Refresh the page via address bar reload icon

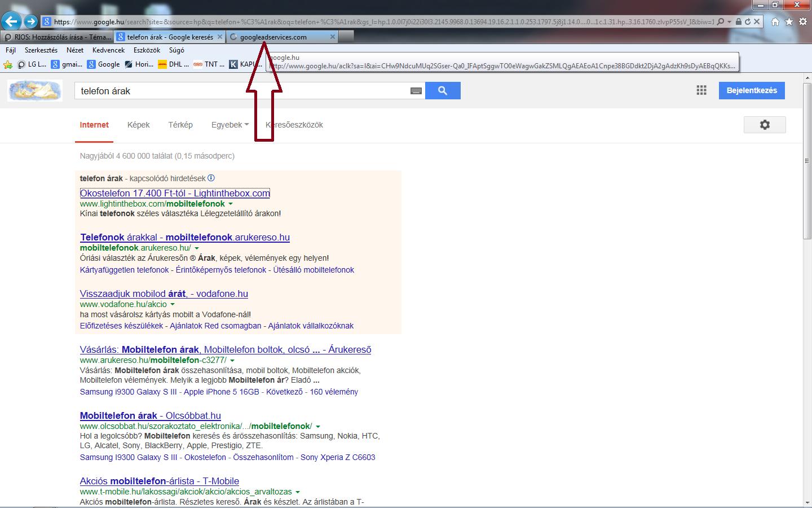point(747,21)
